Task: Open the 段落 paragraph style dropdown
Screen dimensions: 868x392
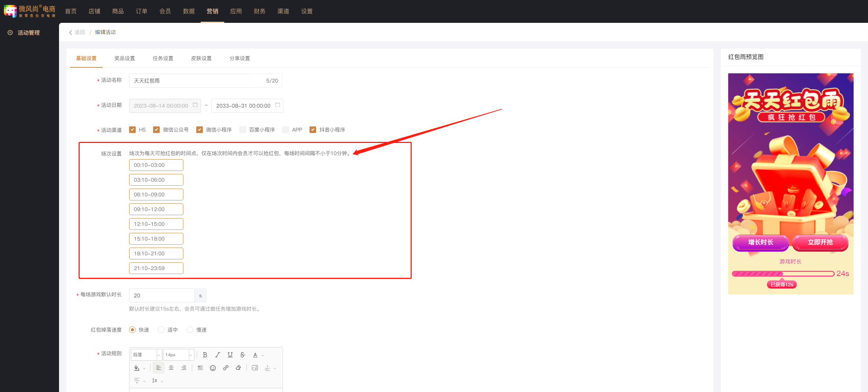Action: point(146,355)
